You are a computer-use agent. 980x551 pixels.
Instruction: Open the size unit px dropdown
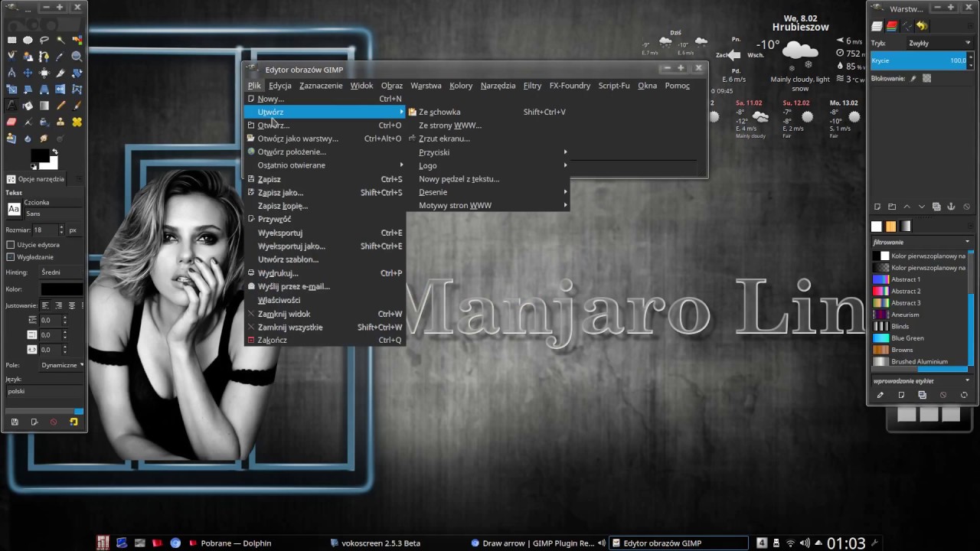click(x=73, y=230)
